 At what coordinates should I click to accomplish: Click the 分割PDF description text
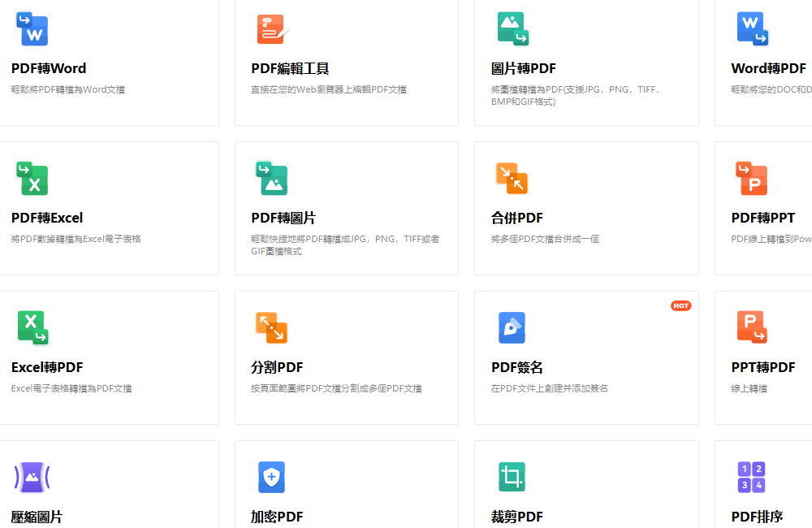(336, 388)
